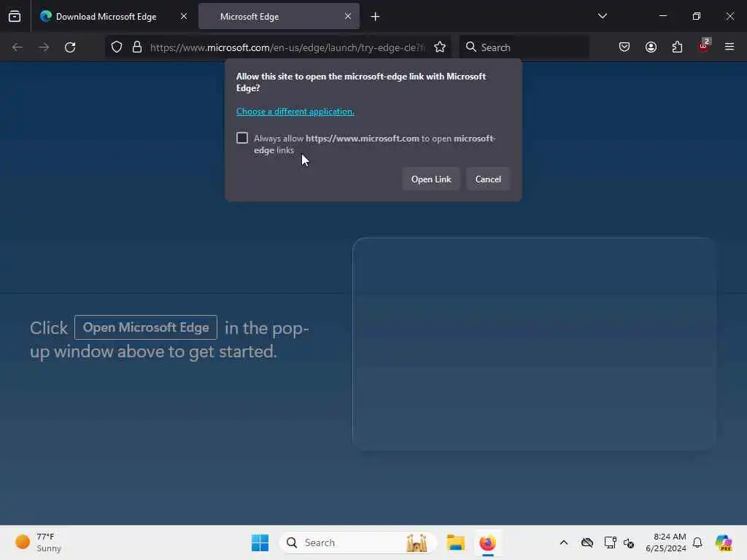Close the Microsoft Edge tab
The image size is (747, 560).
click(348, 16)
